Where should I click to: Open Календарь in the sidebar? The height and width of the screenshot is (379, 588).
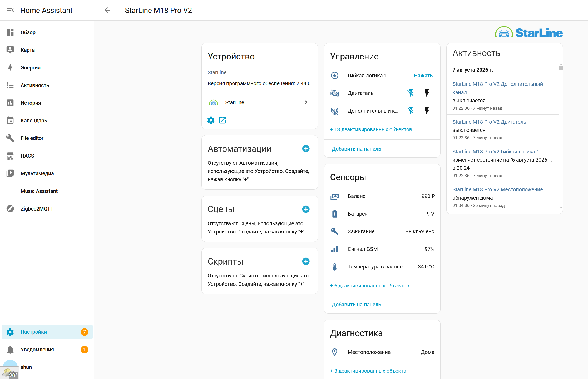coord(47,121)
